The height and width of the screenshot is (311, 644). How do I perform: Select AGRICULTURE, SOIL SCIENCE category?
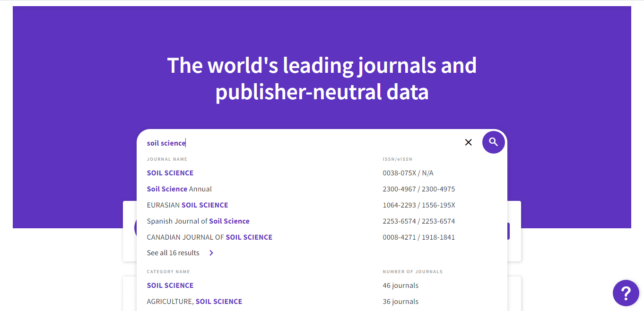pyautogui.click(x=194, y=302)
